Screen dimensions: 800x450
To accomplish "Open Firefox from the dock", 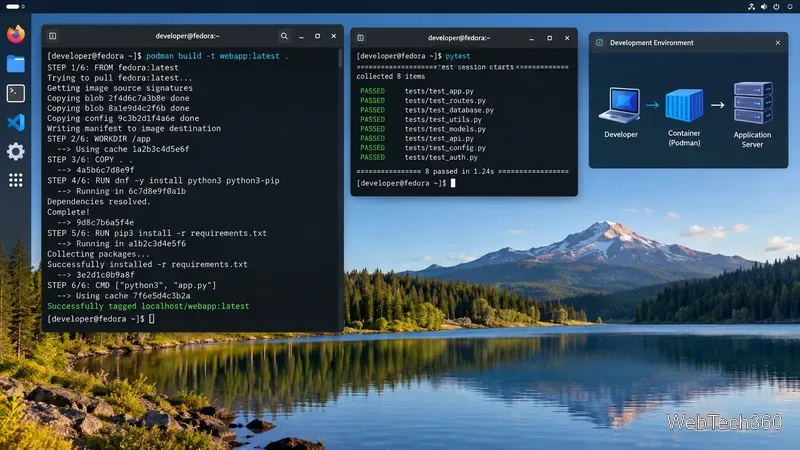I will (16, 34).
